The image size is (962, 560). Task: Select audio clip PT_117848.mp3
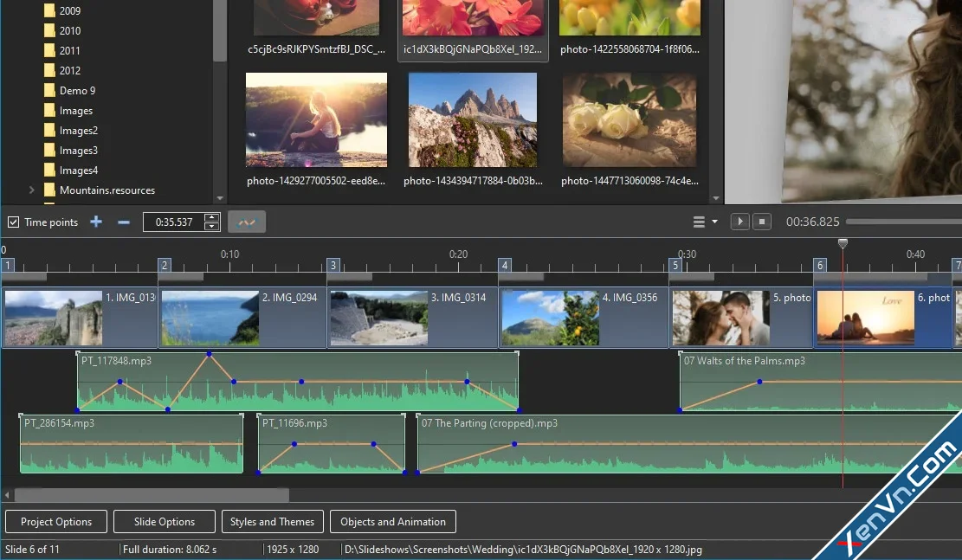point(298,382)
